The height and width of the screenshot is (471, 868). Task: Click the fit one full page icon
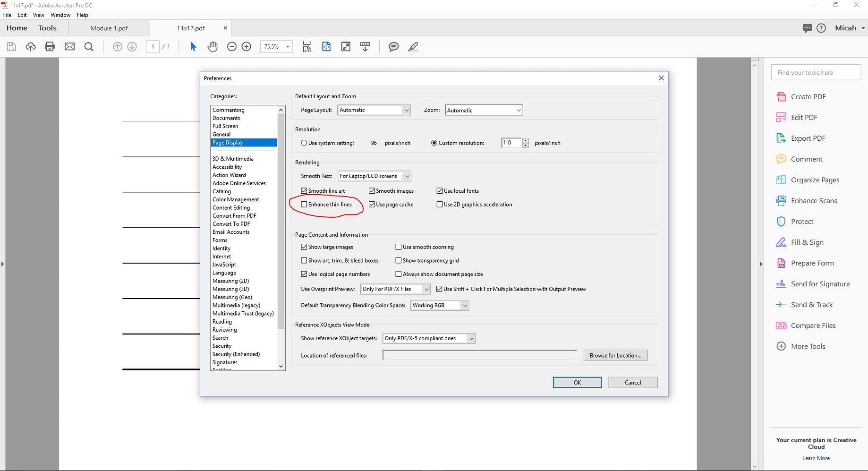click(x=326, y=47)
